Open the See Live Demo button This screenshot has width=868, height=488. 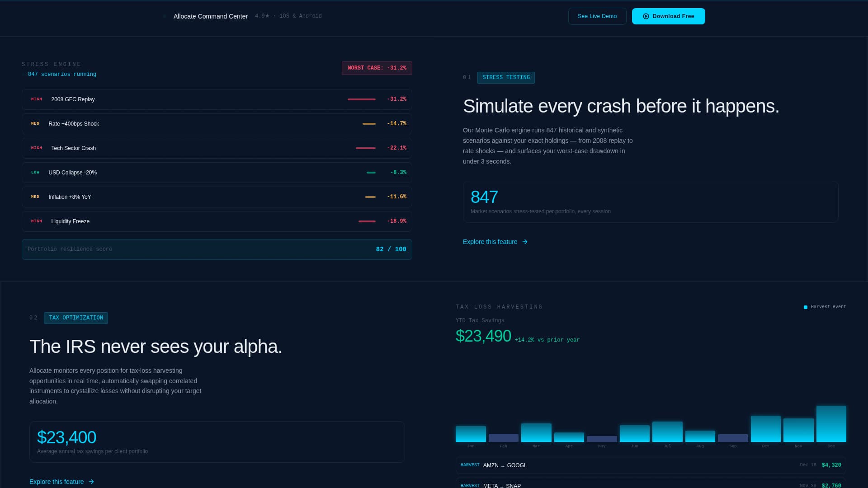pos(597,16)
